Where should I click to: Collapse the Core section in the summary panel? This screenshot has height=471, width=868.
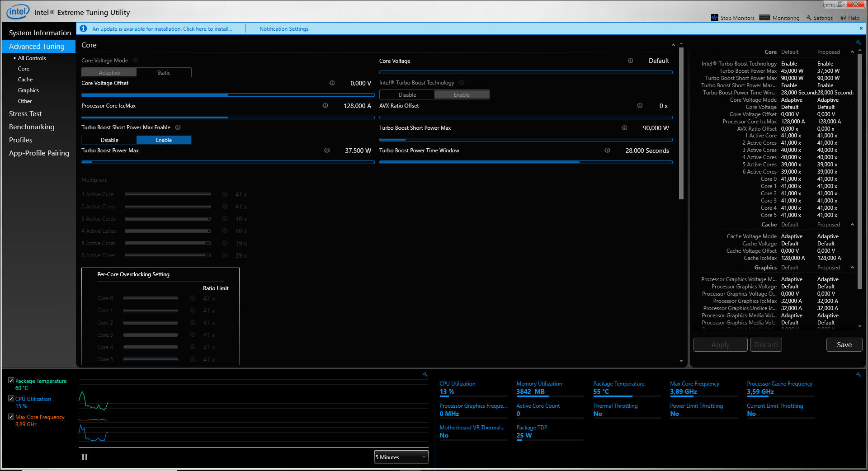852,52
